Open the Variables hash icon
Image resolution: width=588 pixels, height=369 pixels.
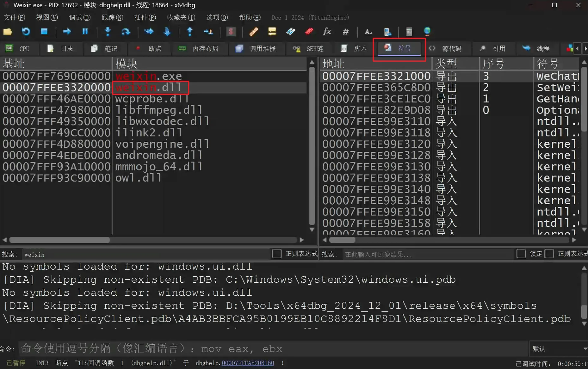346,31
